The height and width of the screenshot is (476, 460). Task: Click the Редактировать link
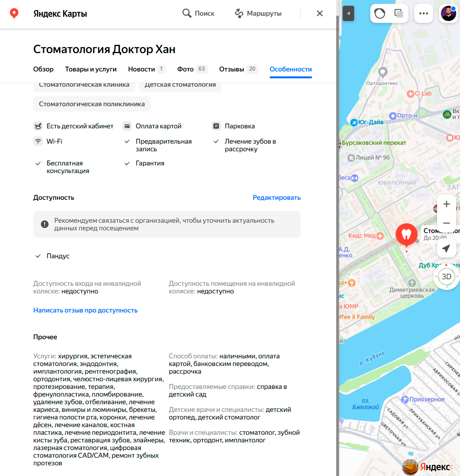[x=277, y=198]
